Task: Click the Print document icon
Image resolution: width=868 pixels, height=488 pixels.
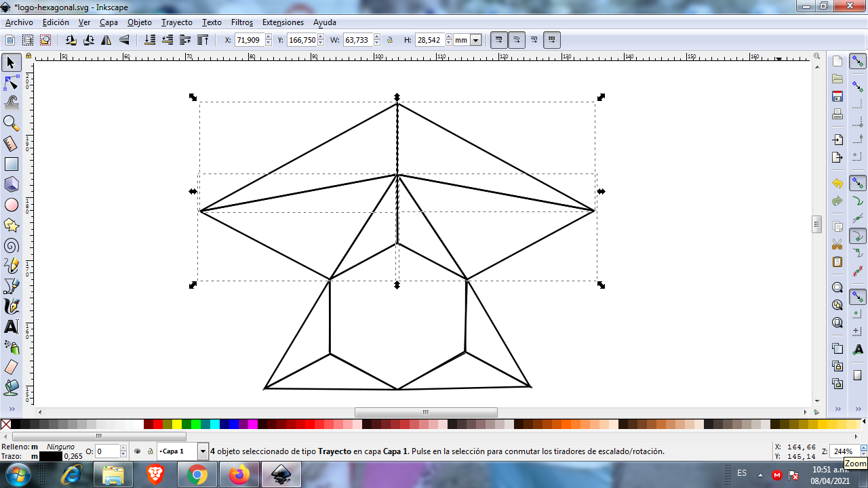Action: coord(837,114)
